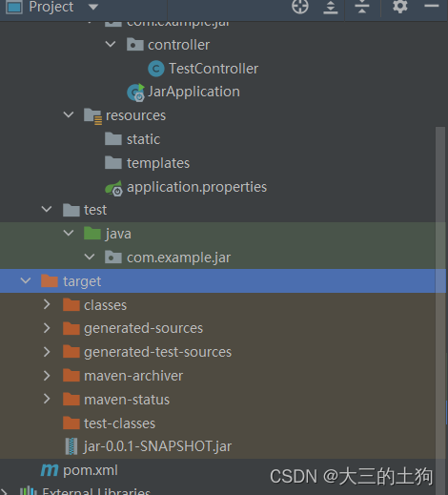Image resolution: width=448 pixels, height=495 pixels.
Task: Click the test folder icon
Action: click(x=71, y=210)
